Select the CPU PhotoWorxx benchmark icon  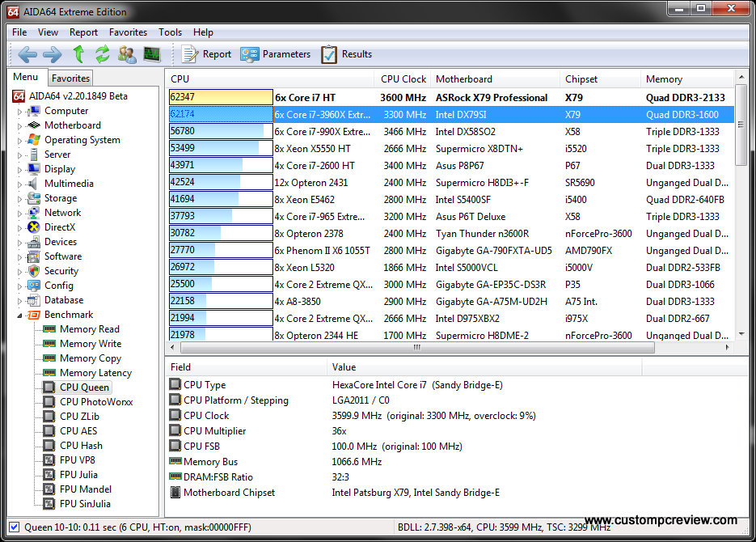49,402
